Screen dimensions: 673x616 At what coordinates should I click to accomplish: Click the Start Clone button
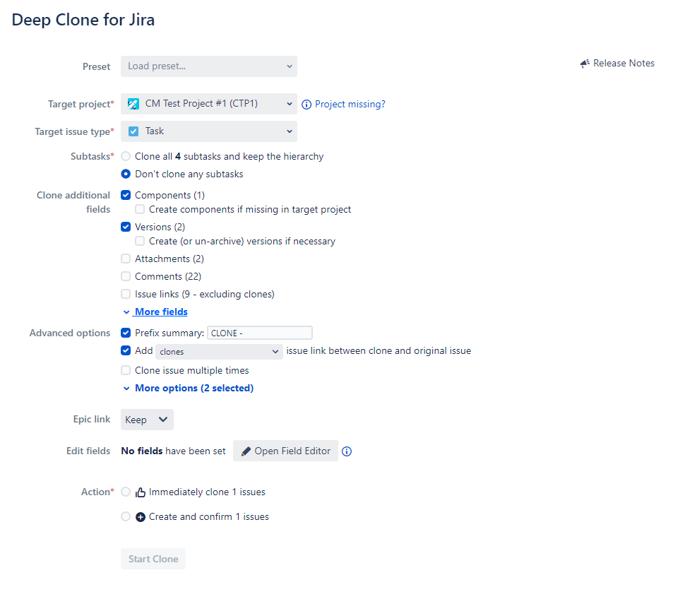153,558
